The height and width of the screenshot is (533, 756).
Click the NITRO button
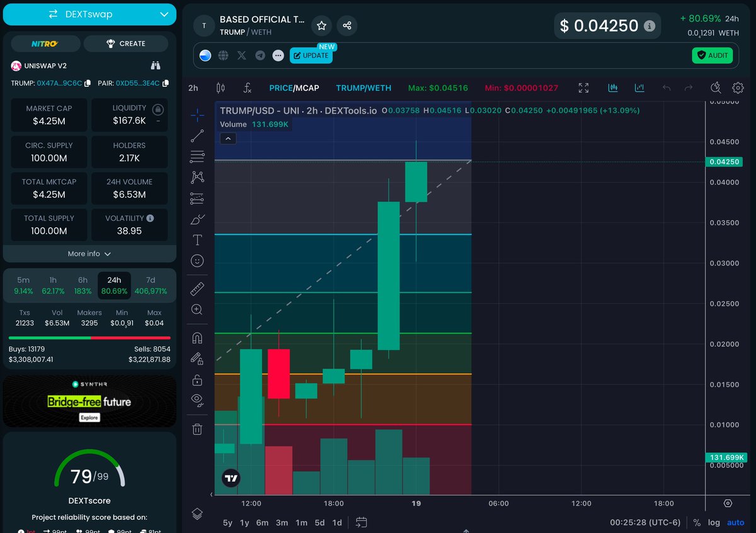tap(46, 43)
